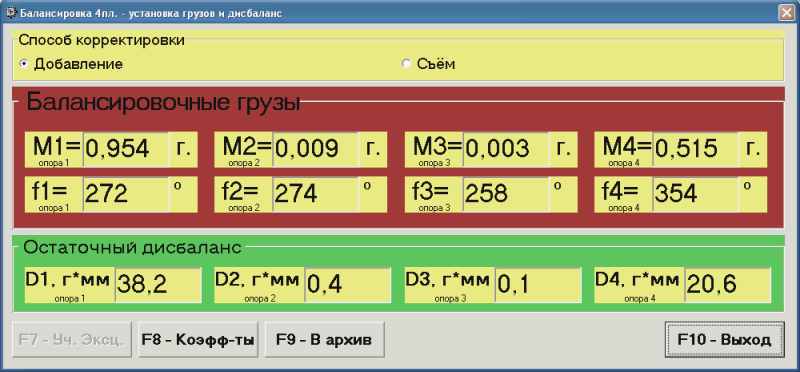Select the Добавление correction method radio button

[x=23, y=64]
